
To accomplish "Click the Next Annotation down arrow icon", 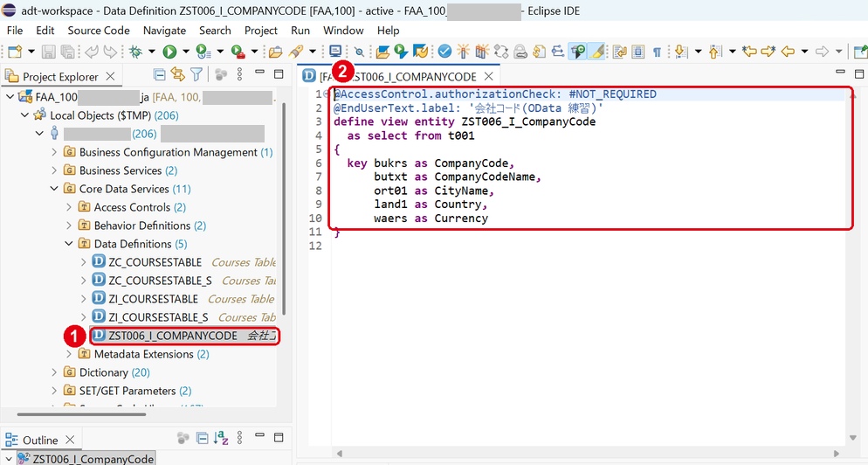I will pos(681,52).
